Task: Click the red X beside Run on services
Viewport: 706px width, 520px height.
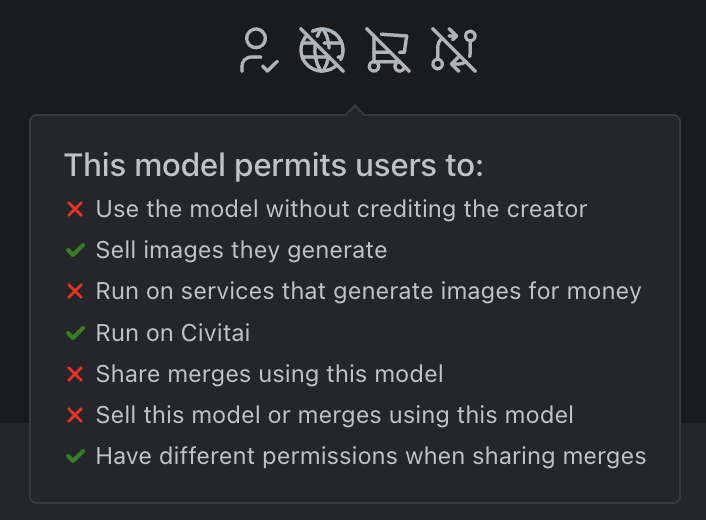Action: 75,292
